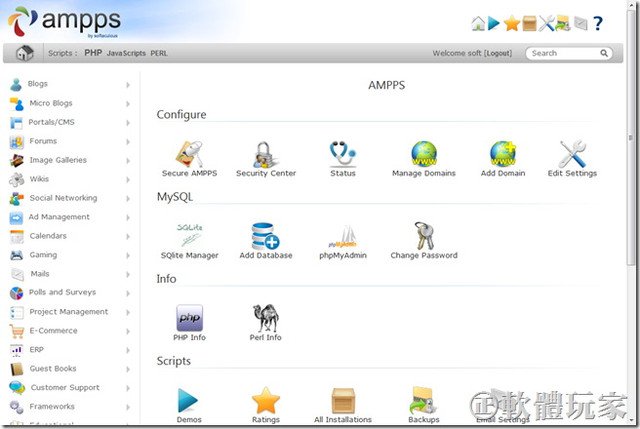Click the vertical page scrollbar
The height and width of the screenshot is (429, 640).
[631, 139]
